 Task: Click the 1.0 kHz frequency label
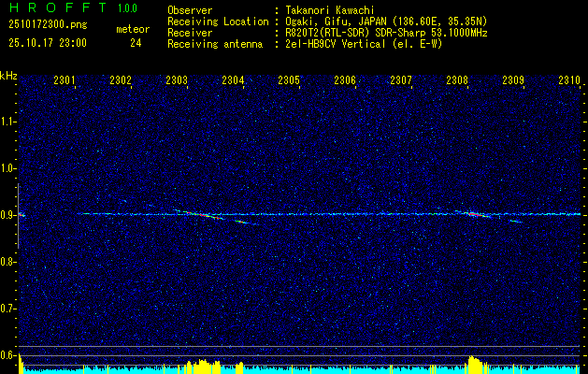7,168
